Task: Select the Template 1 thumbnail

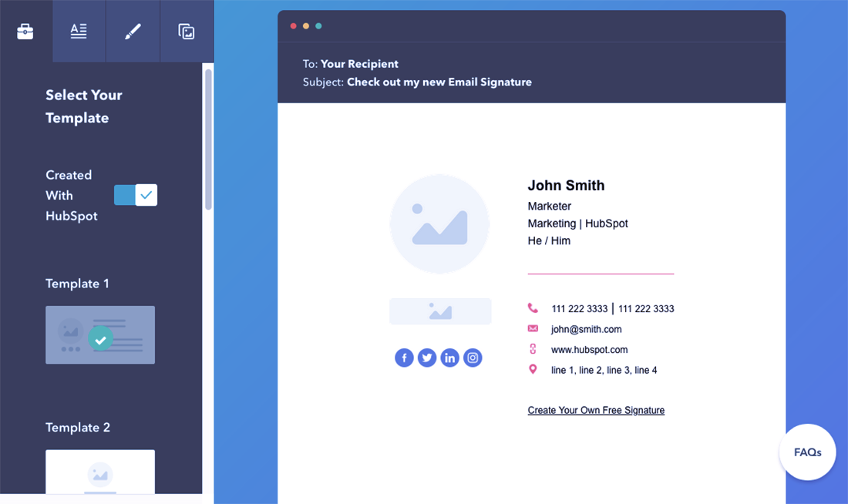Action: tap(100, 335)
